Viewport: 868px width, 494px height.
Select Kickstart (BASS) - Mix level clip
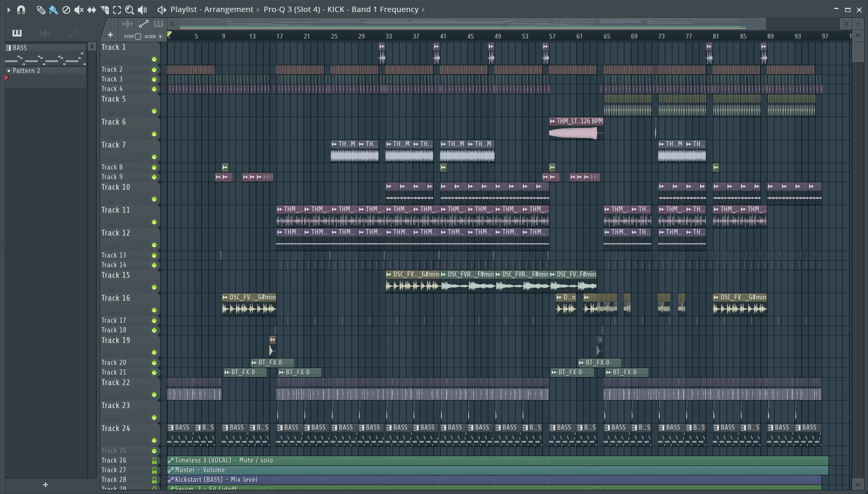click(494, 480)
